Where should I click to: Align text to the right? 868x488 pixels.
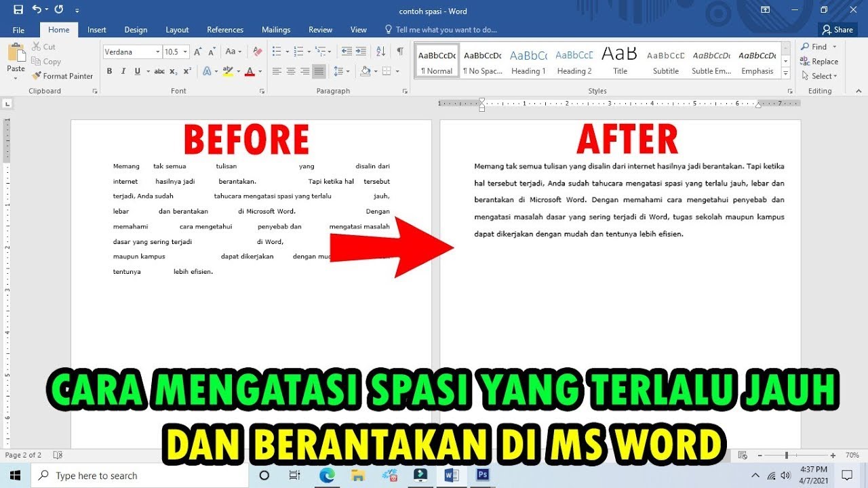tap(305, 71)
